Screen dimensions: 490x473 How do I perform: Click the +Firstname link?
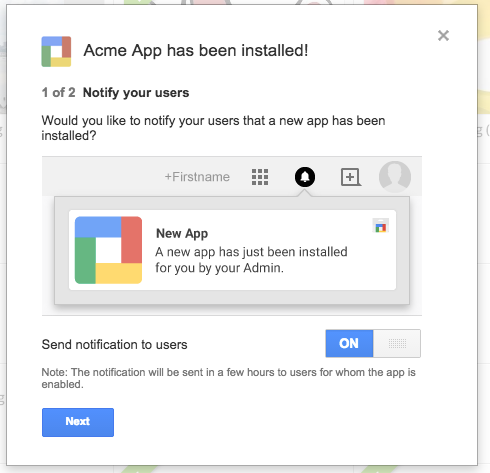click(197, 177)
